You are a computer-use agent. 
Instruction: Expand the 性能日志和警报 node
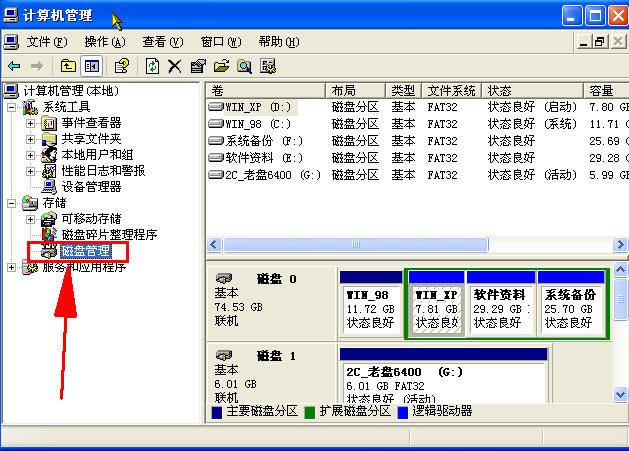coord(30,171)
